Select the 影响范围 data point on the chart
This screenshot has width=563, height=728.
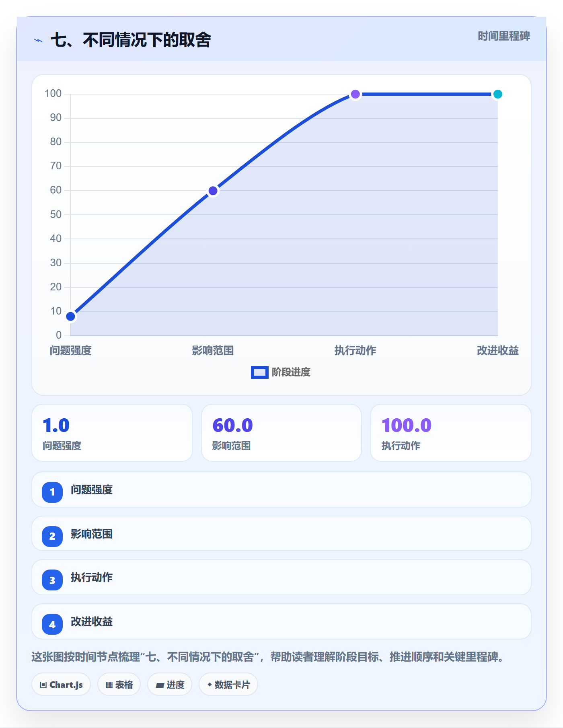pos(213,191)
